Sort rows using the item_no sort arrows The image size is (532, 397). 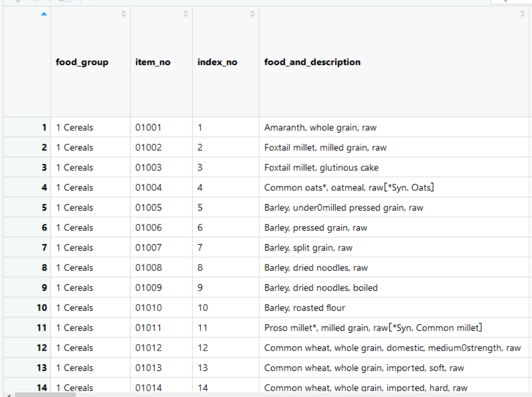pos(186,14)
